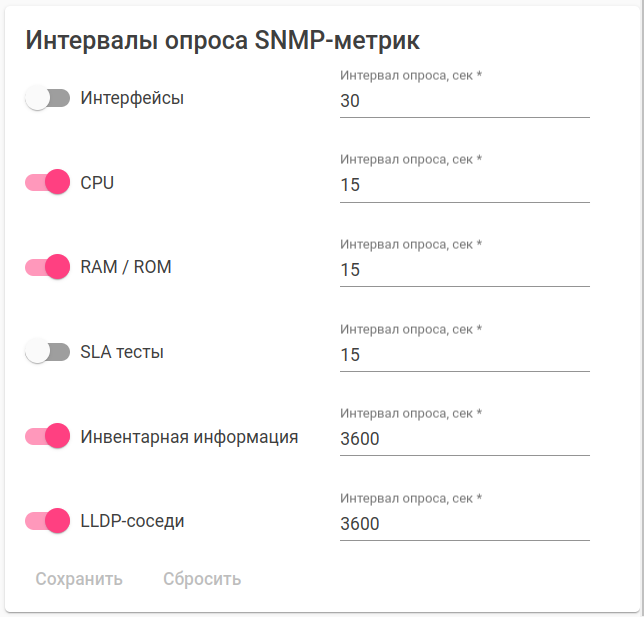Disable the LLDP-соседи toggle switch
Image resolution: width=644 pixels, height=617 pixels.
click(47, 521)
